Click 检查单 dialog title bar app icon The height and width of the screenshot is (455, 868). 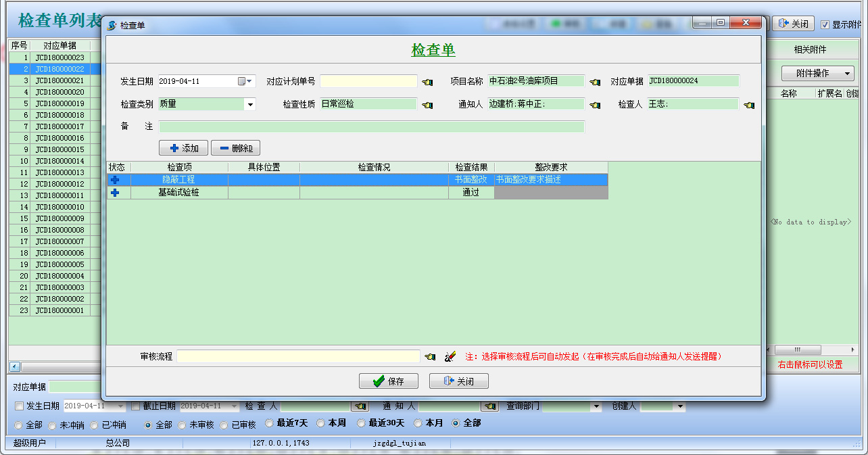(x=112, y=26)
